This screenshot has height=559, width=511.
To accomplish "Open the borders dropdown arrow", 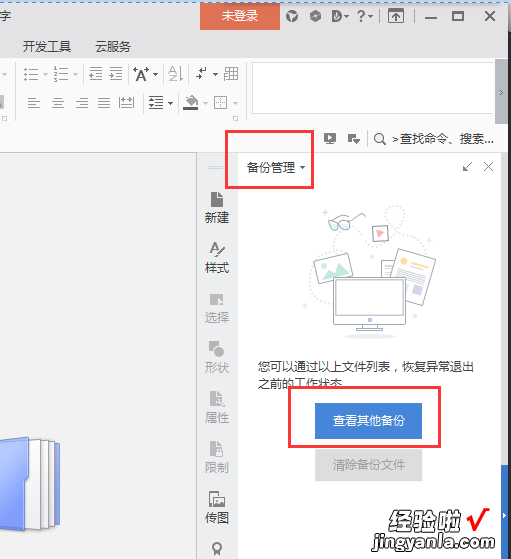I will 235,103.
